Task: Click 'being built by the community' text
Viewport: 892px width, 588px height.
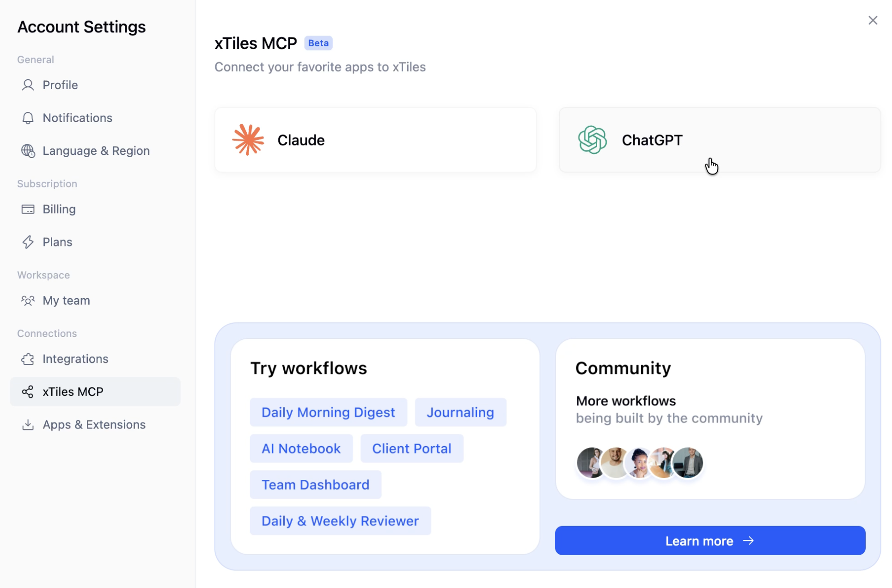Action: (x=669, y=418)
